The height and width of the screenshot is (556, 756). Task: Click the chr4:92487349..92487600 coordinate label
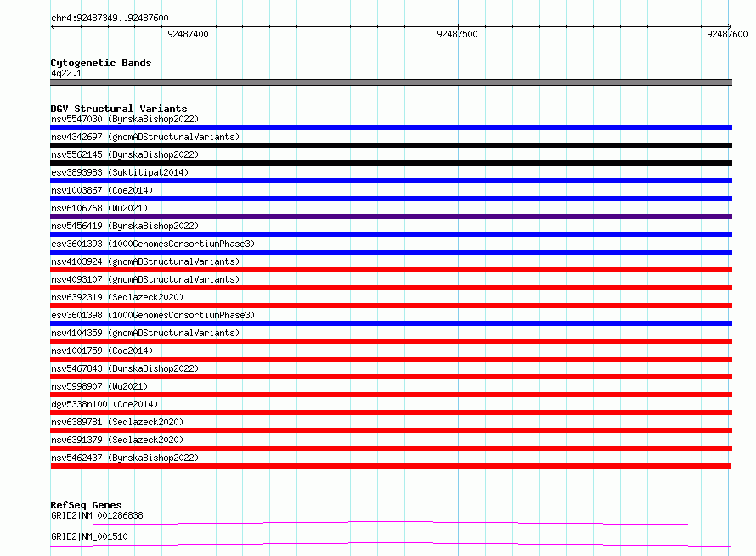[x=110, y=18]
